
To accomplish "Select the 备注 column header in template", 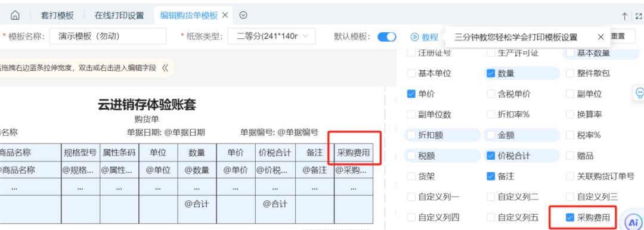I will click(x=315, y=153).
